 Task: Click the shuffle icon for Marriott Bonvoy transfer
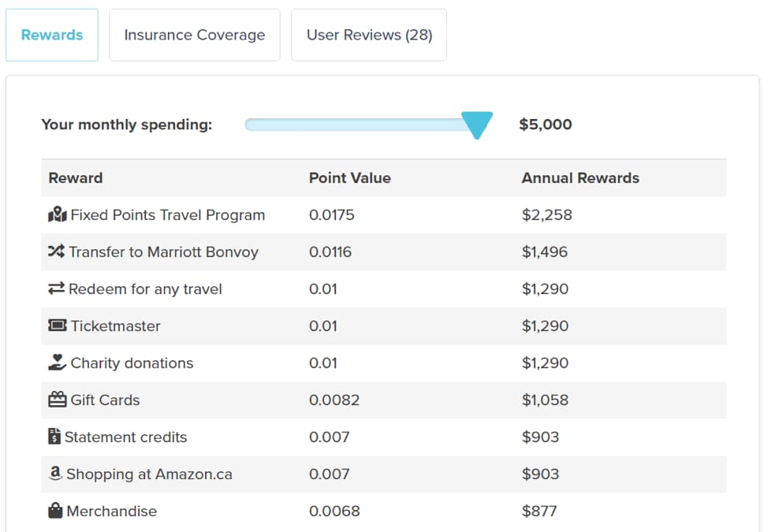pos(56,251)
